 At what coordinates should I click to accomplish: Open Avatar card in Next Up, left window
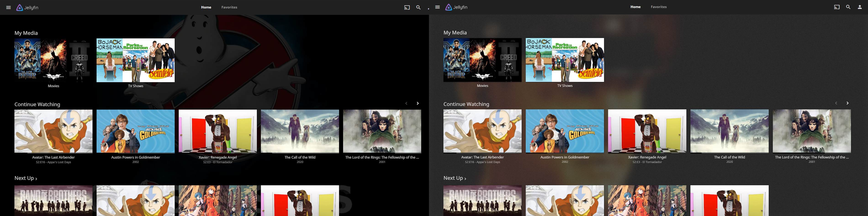click(135, 200)
